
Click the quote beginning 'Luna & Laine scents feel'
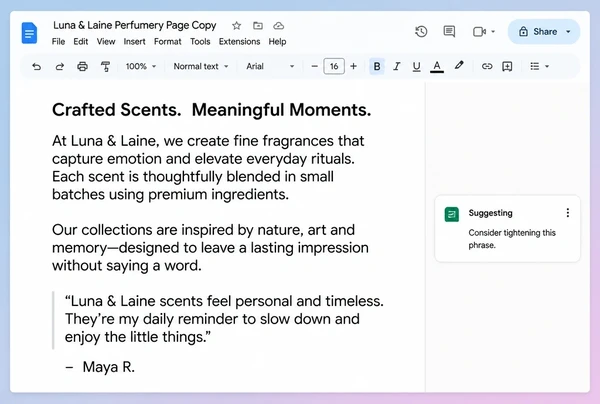(224, 319)
